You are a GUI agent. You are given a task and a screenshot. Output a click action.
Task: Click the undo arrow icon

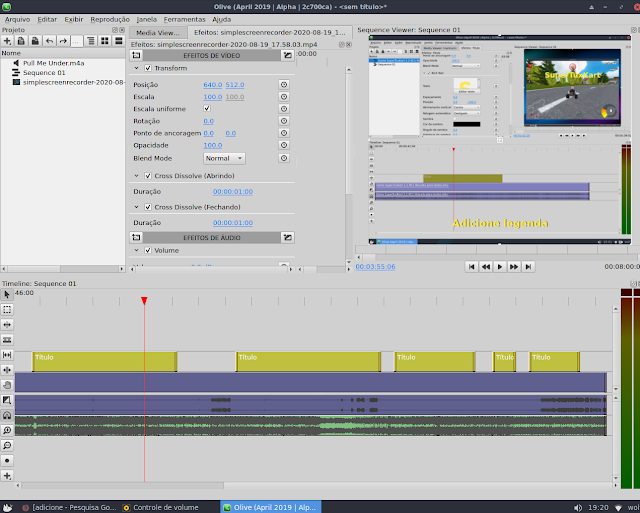click(49, 41)
